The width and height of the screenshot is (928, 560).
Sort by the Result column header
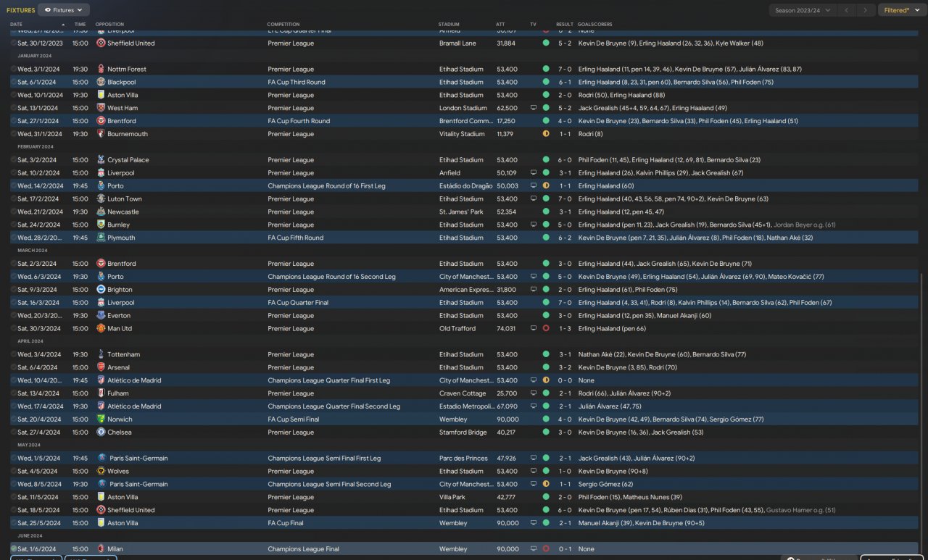[x=565, y=24]
